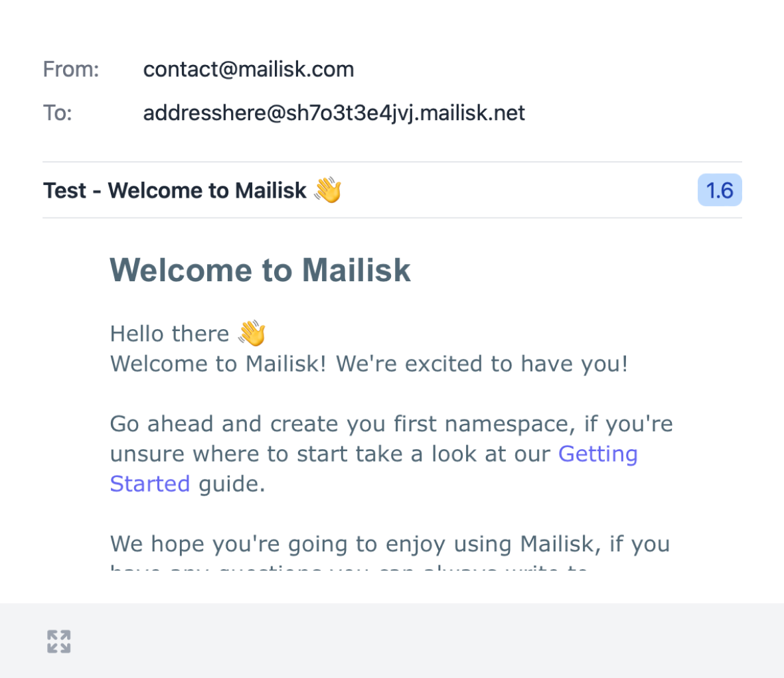Click the bold "Welcome to Mailisk" heading

(260, 270)
